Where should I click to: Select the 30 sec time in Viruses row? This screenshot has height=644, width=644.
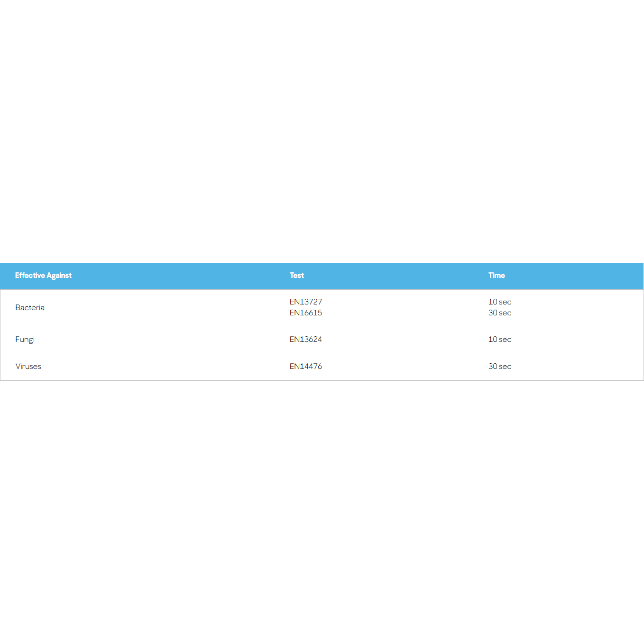point(500,367)
